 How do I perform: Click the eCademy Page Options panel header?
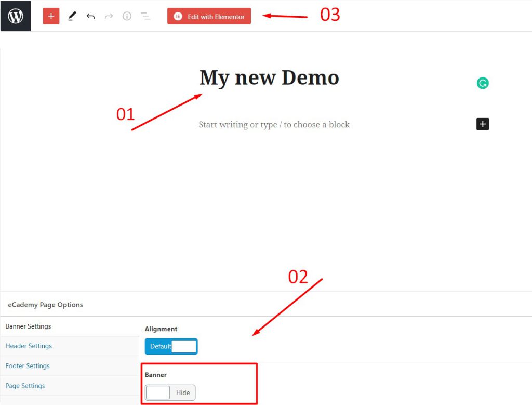point(45,305)
